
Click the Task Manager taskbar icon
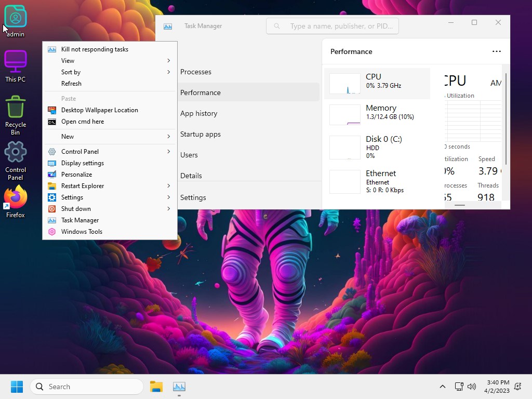coord(179,387)
